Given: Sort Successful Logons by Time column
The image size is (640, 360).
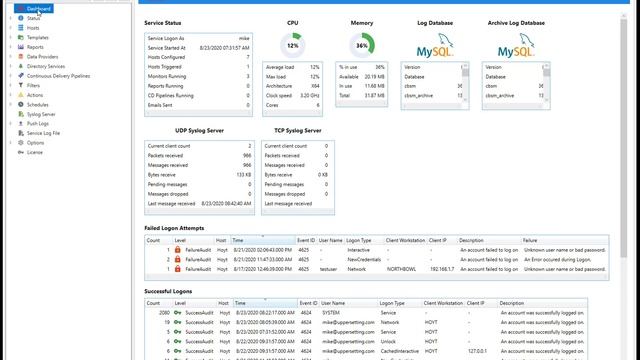Looking at the screenshot, I should [x=265, y=303].
